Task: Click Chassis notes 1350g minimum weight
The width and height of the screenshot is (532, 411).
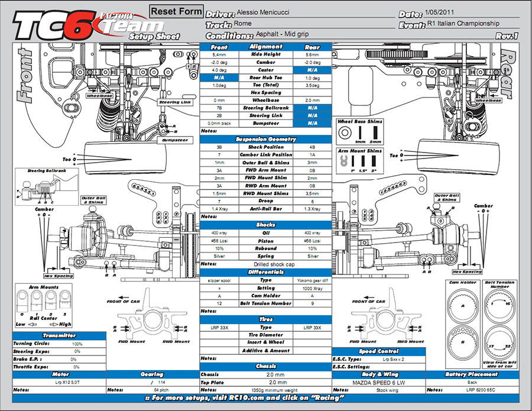Action: [x=274, y=390]
